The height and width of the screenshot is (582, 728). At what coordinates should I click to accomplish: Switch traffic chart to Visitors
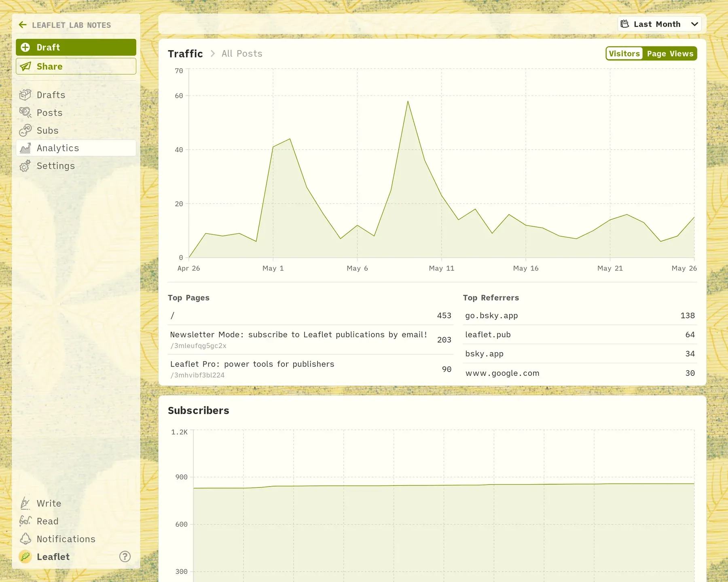(x=624, y=53)
